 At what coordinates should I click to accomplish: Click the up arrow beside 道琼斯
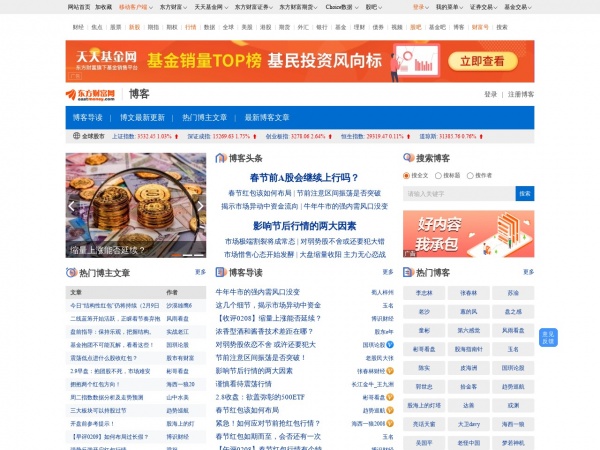click(x=481, y=136)
